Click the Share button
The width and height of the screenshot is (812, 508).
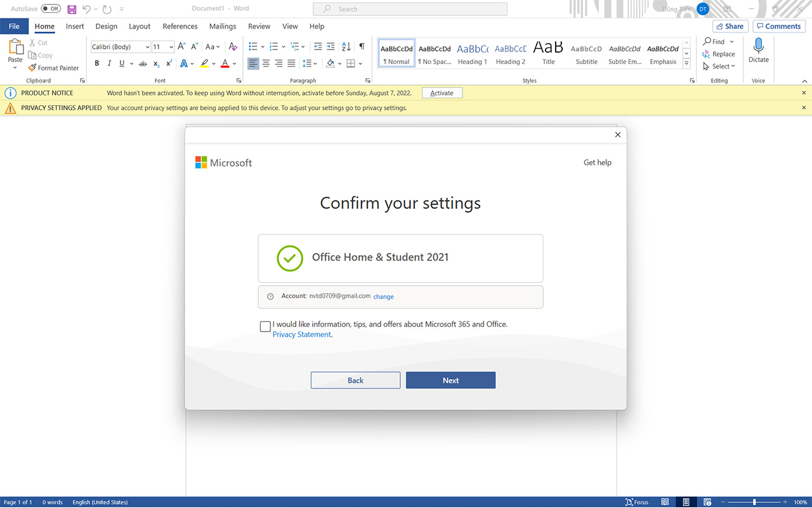point(730,26)
